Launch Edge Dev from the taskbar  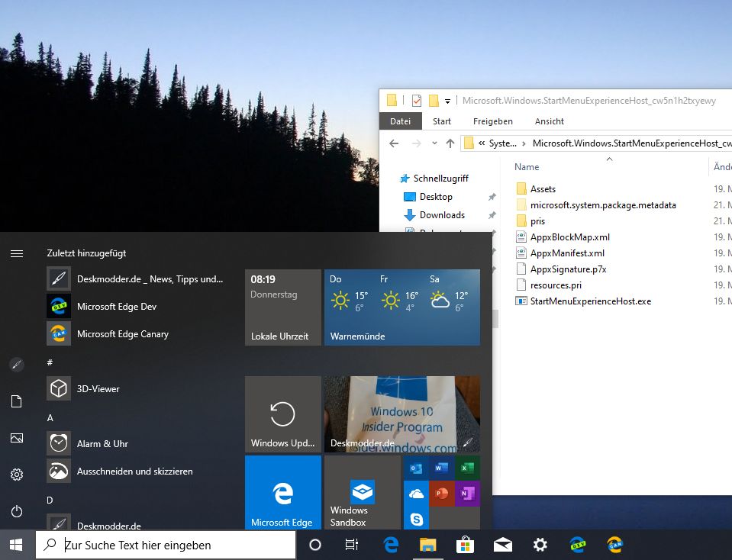point(578,545)
